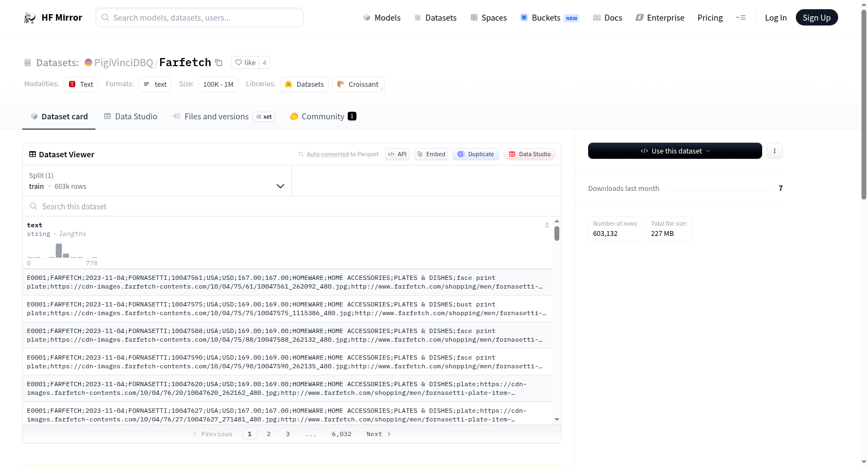Click the like button
The width and height of the screenshot is (868, 467).
tap(245, 62)
